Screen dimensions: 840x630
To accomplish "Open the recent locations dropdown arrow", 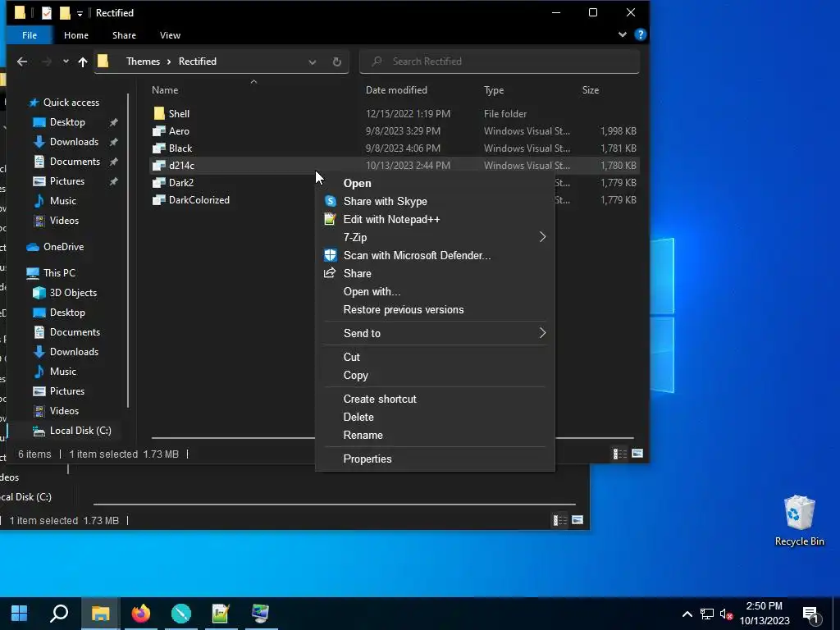I will [x=66, y=61].
